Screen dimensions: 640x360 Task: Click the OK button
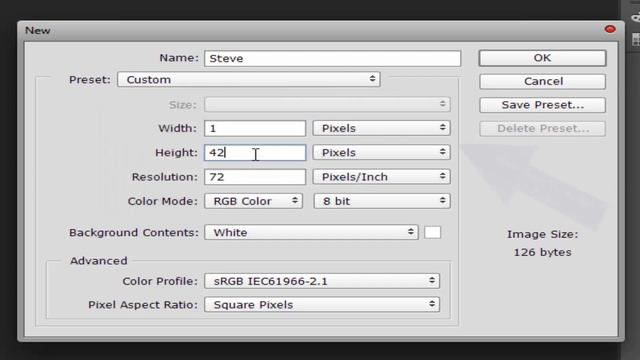(542, 58)
